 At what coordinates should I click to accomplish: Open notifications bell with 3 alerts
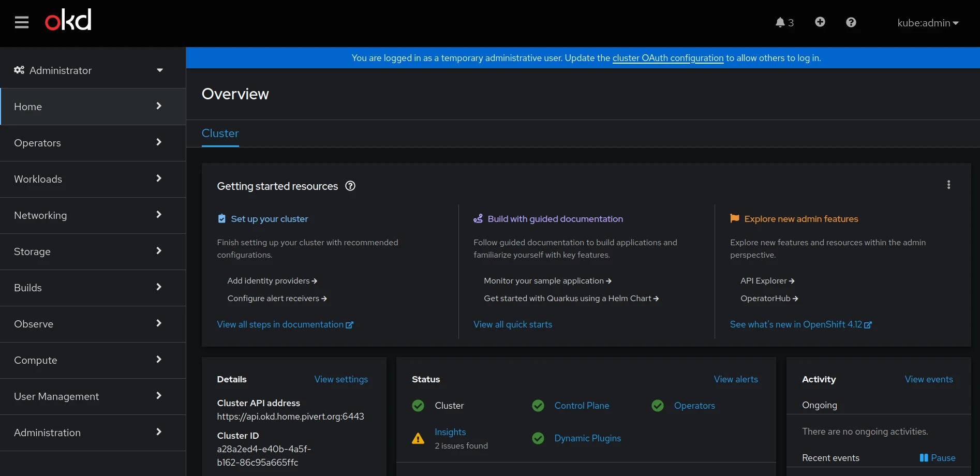tap(784, 22)
